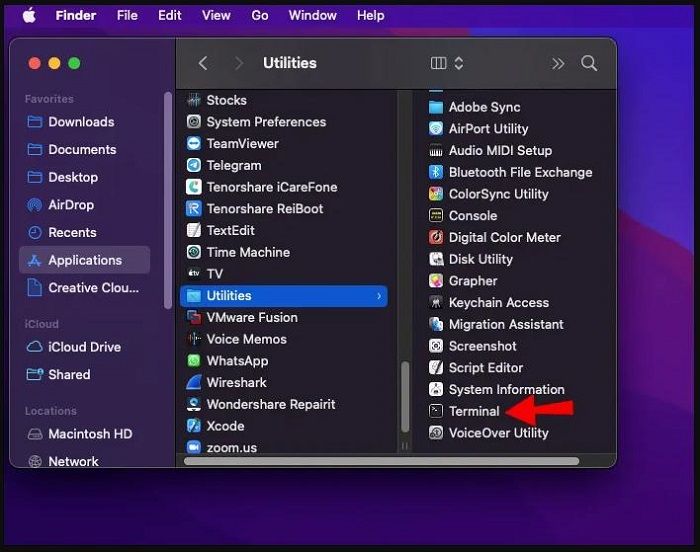Show more toolbar items via double chevron
This screenshot has width=700, height=552.
[x=558, y=63]
